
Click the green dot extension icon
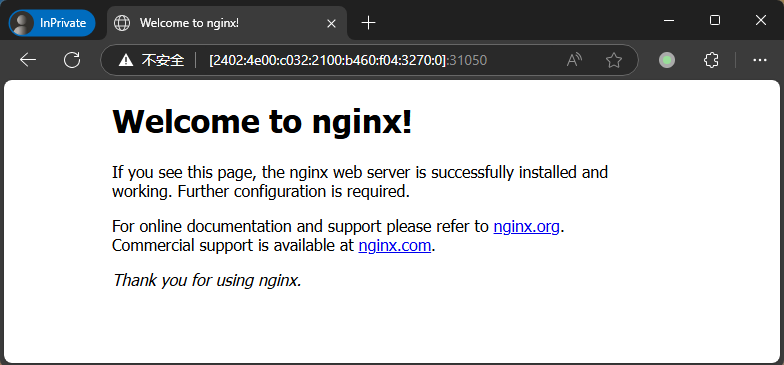click(666, 60)
